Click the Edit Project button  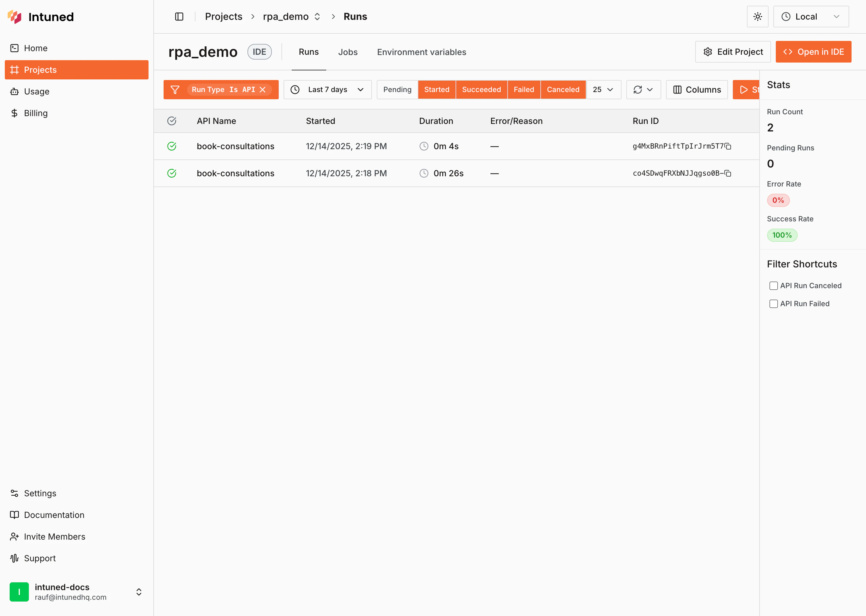732,52
